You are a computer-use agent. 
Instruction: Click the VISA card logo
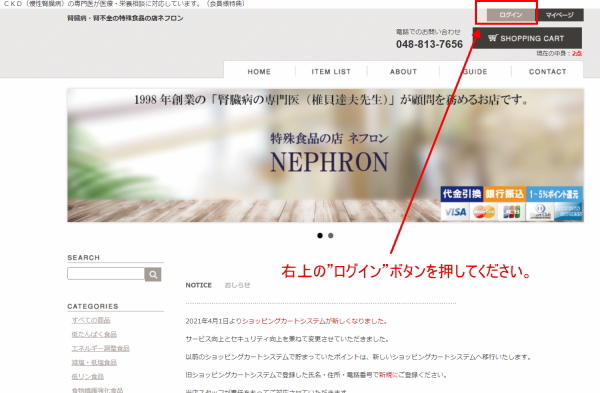[x=455, y=212]
